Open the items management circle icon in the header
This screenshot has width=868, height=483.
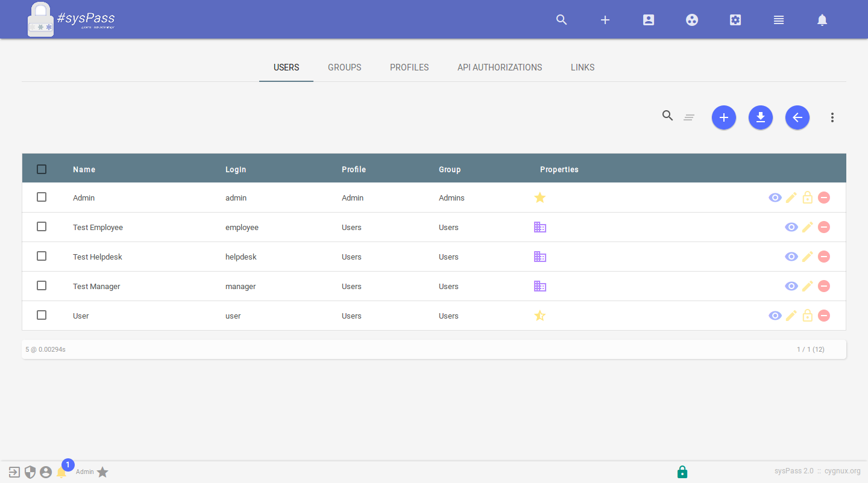click(x=692, y=20)
